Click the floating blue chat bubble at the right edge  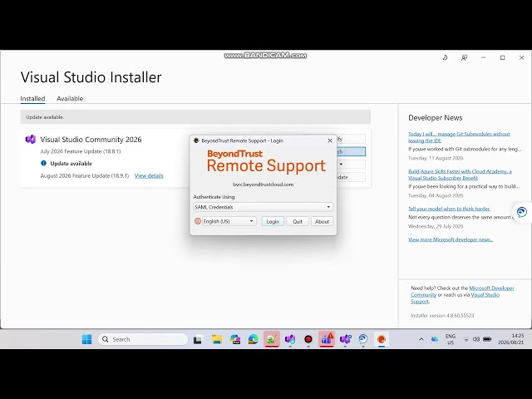pos(522,213)
